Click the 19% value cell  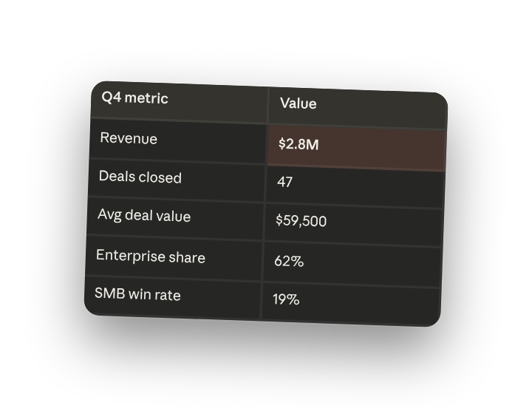pos(351,303)
